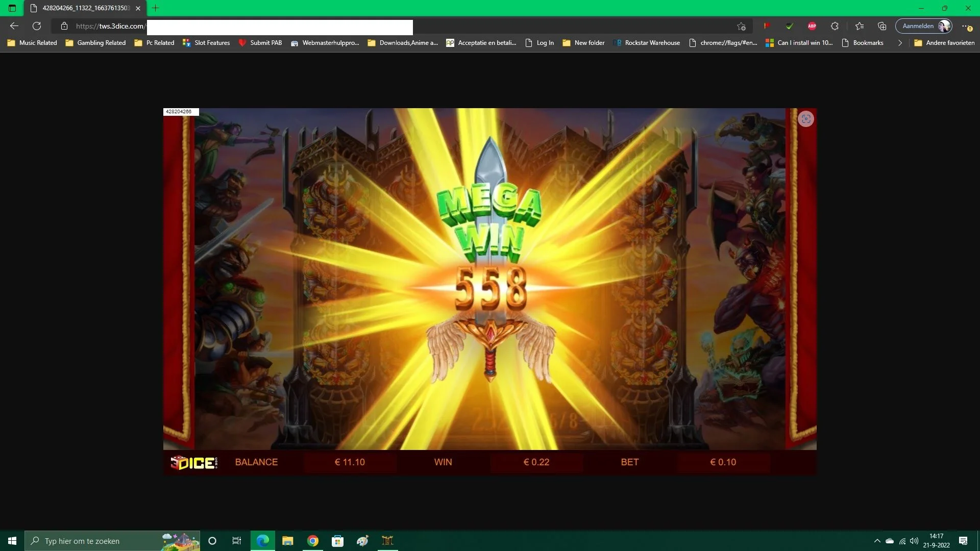Open the Downloads,Anime bookmarks folder
This screenshot has width=980, height=551.
coord(403,43)
